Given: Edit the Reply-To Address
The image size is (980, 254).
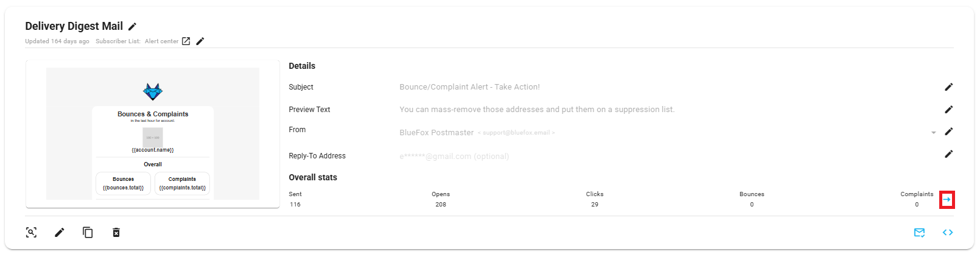Looking at the screenshot, I should tap(948, 154).
